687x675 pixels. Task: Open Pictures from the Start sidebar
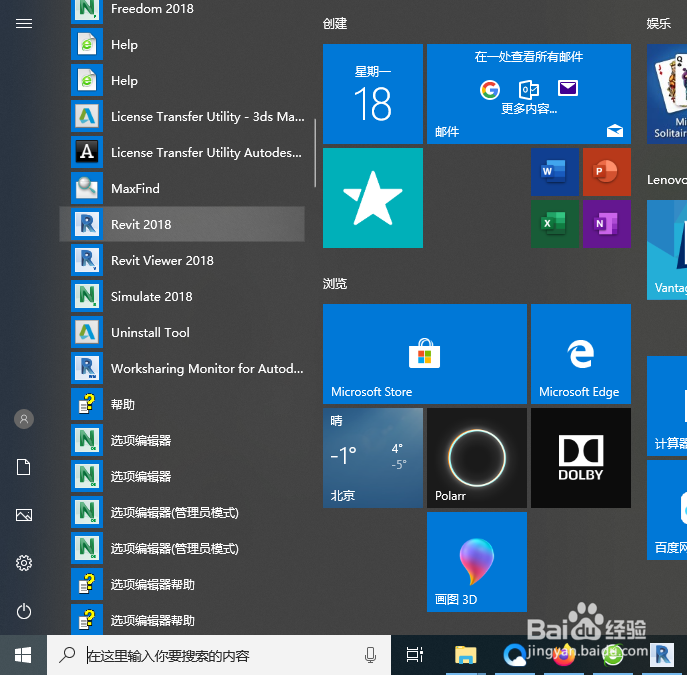pos(24,515)
